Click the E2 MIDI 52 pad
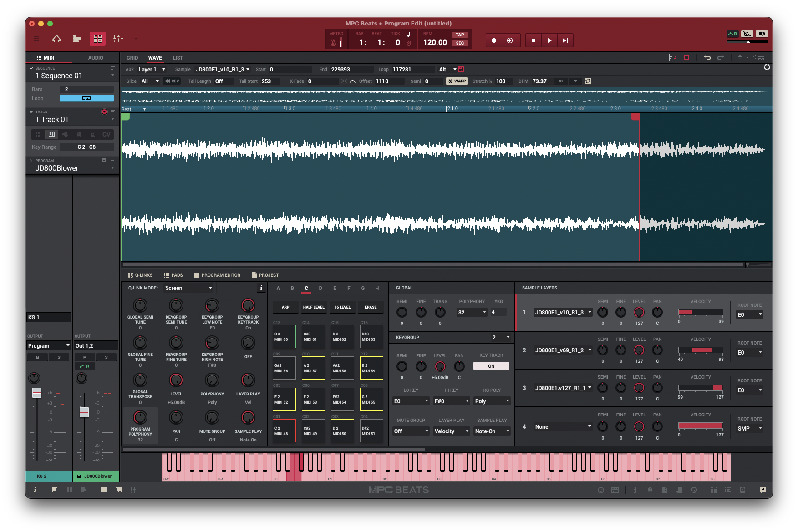798x532 pixels. coord(285,399)
